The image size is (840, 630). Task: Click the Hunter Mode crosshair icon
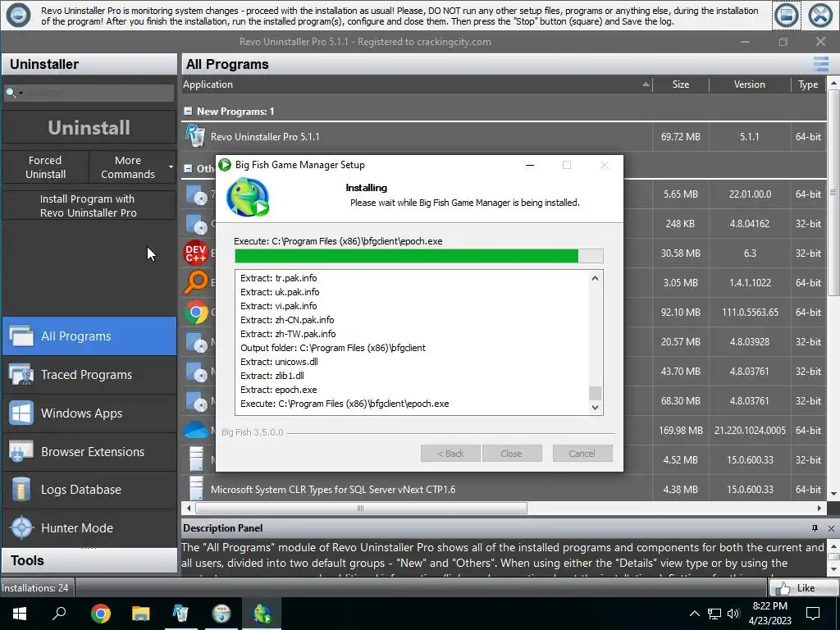tap(21, 527)
